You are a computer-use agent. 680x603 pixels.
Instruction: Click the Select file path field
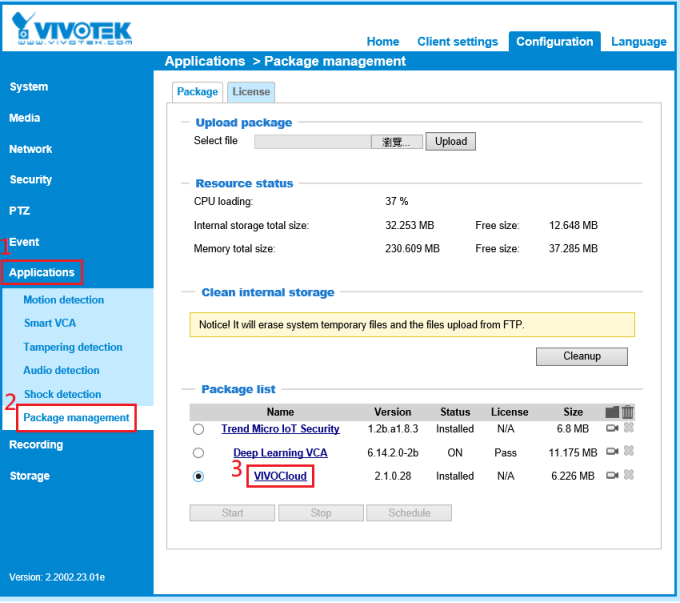point(312,142)
